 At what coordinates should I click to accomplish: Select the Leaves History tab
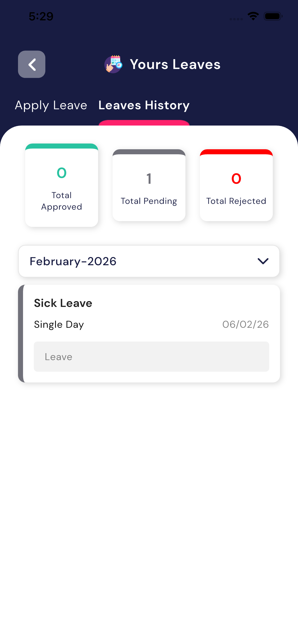coord(144,105)
